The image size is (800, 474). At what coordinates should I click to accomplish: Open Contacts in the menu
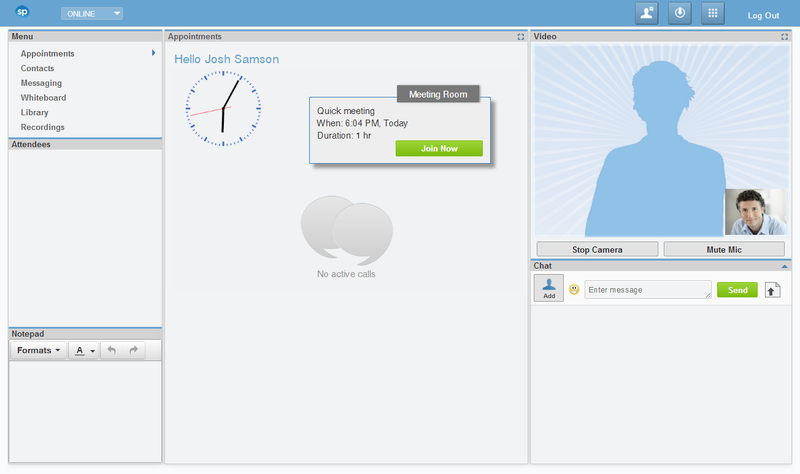coord(37,68)
